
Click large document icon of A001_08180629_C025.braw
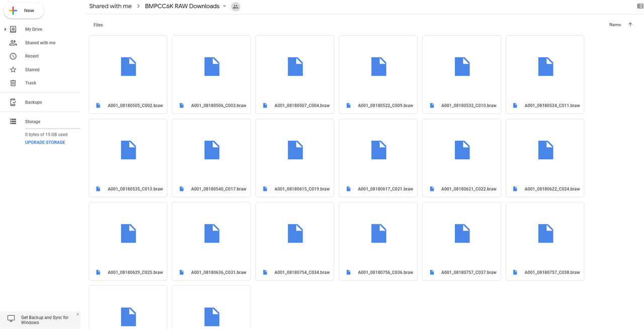(128, 234)
